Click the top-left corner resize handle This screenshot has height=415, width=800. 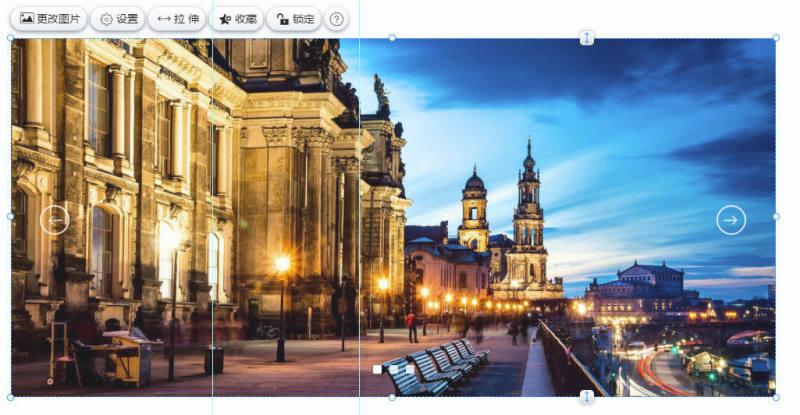11,38
